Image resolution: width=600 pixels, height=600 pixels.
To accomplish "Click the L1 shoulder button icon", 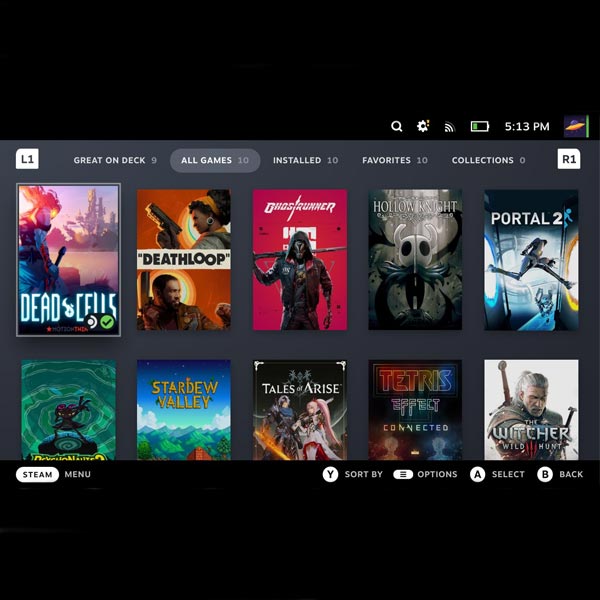I will click(27, 159).
